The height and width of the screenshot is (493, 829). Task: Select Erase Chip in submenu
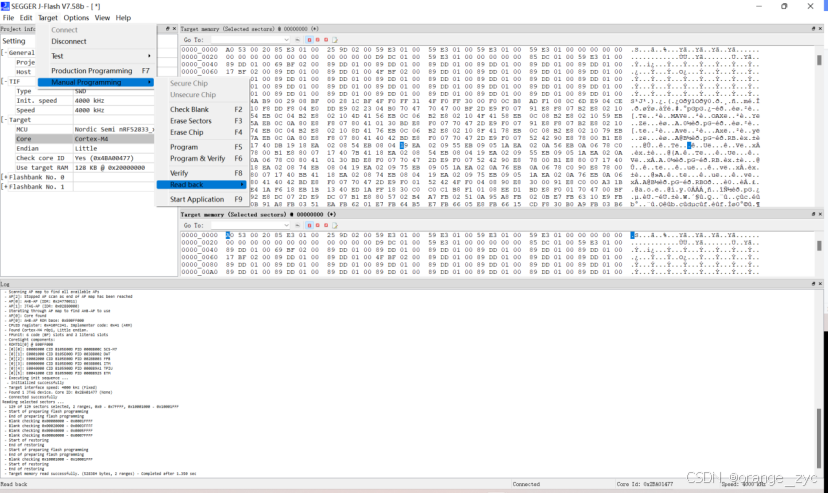click(x=201, y=132)
